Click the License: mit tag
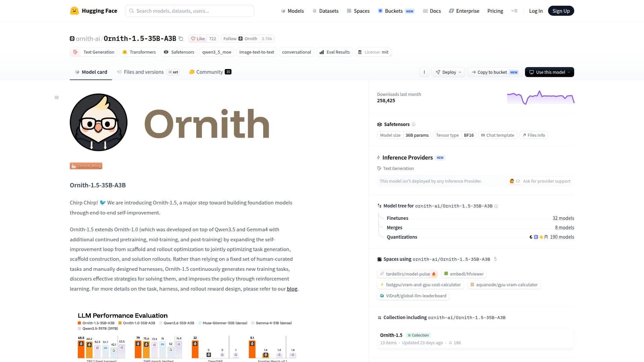Screen dimensions: 644x362 click(x=373, y=52)
